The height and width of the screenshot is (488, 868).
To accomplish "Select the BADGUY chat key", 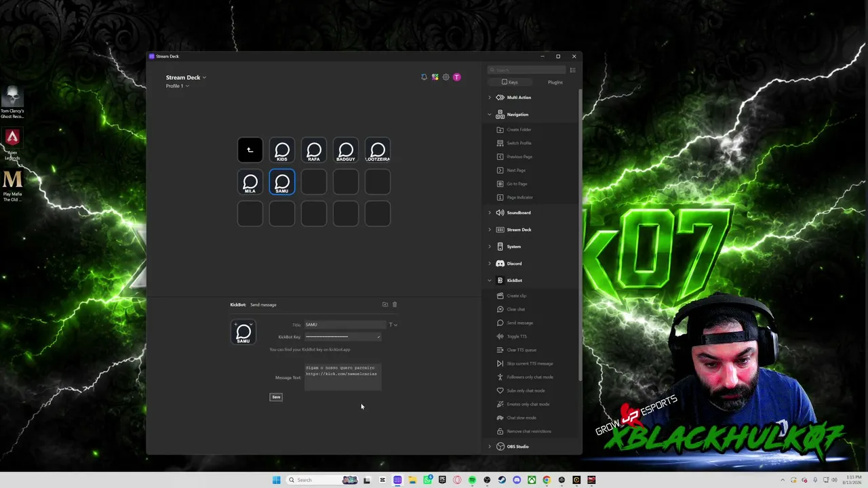I will pyautogui.click(x=346, y=150).
